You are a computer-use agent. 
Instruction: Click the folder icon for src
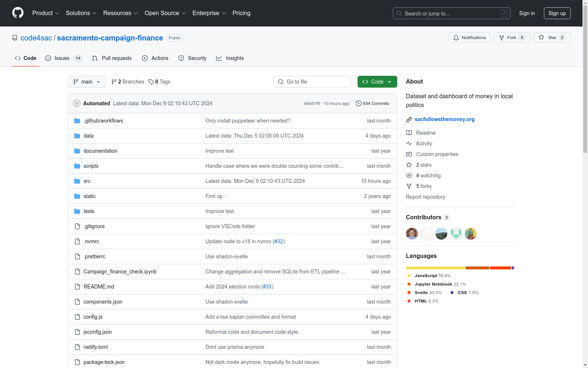coord(77,181)
